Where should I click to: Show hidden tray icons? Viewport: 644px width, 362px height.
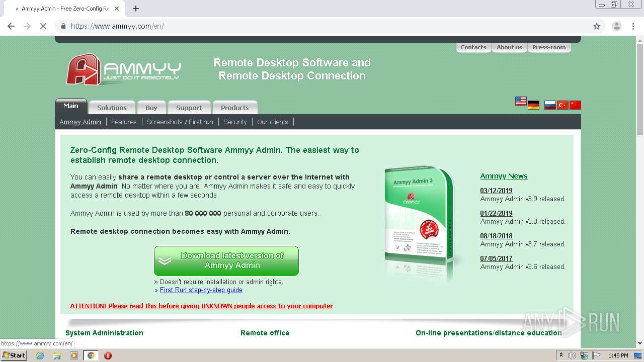(x=560, y=355)
